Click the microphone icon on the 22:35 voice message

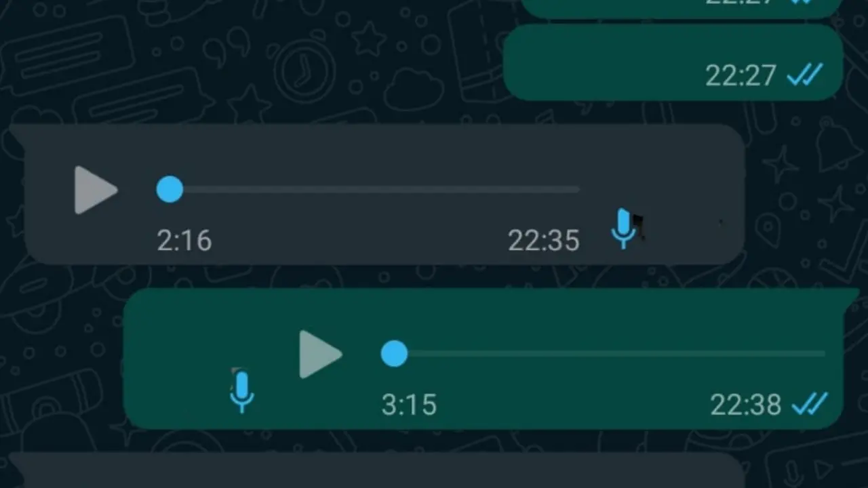click(x=623, y=228)
